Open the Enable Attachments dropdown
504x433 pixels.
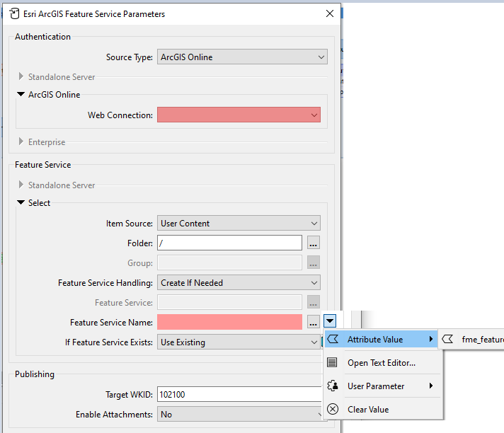[240, 415]
